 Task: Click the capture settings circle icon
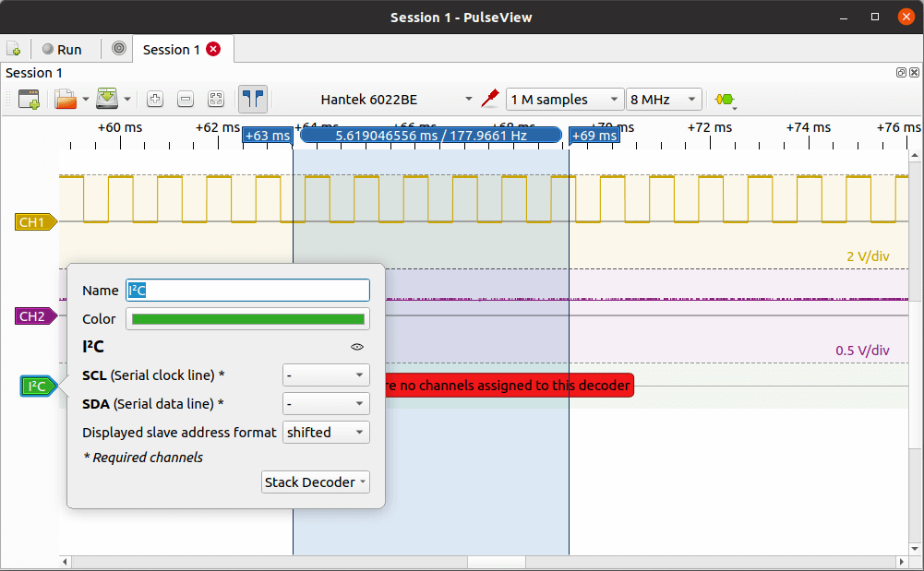tap(118, 49)
